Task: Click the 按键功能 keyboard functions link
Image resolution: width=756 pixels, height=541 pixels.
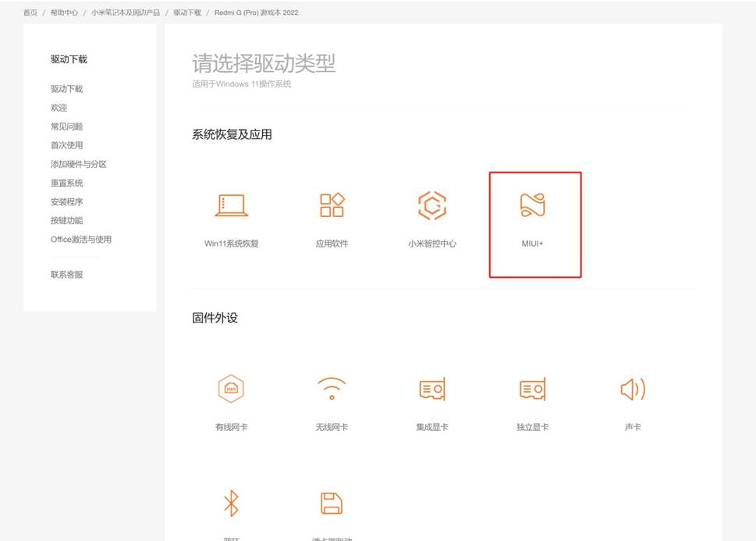Action: click(66, 220)
